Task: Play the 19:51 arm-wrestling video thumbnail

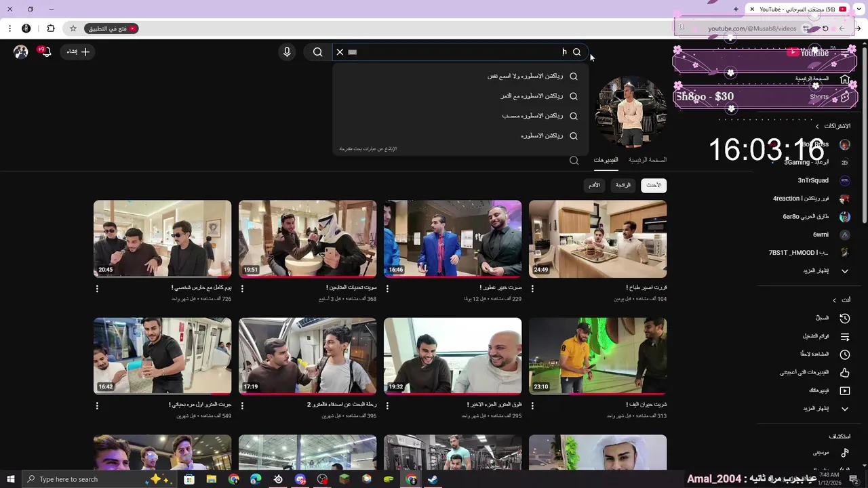Action: click(x=307, y=239)
